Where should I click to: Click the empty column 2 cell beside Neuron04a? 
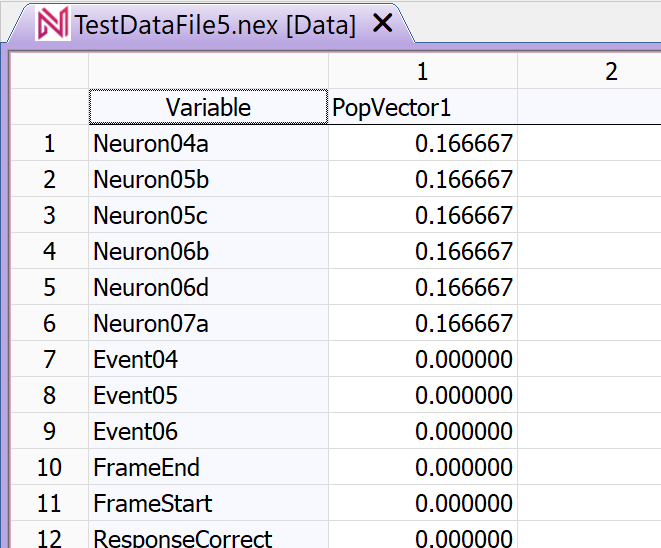coord(589,143)
